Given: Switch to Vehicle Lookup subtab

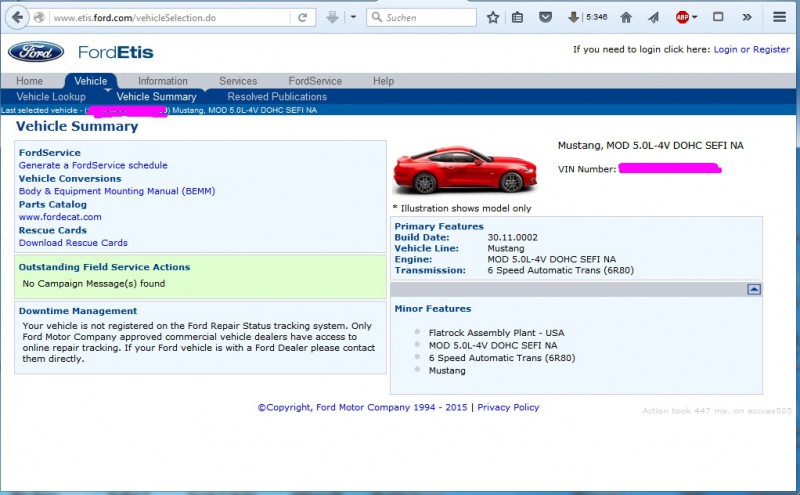Looking at the screenshot, I should tap(51, 96).
